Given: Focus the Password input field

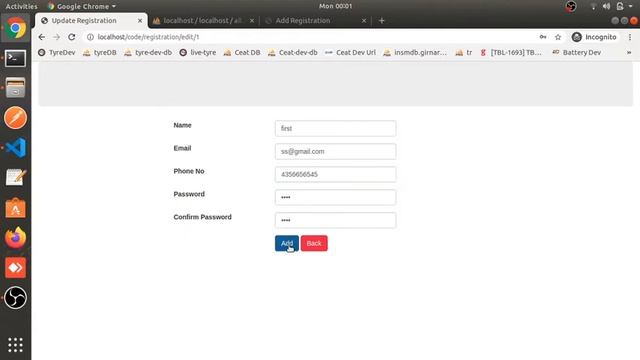Looking at the screenshot, I should (335, 198).
